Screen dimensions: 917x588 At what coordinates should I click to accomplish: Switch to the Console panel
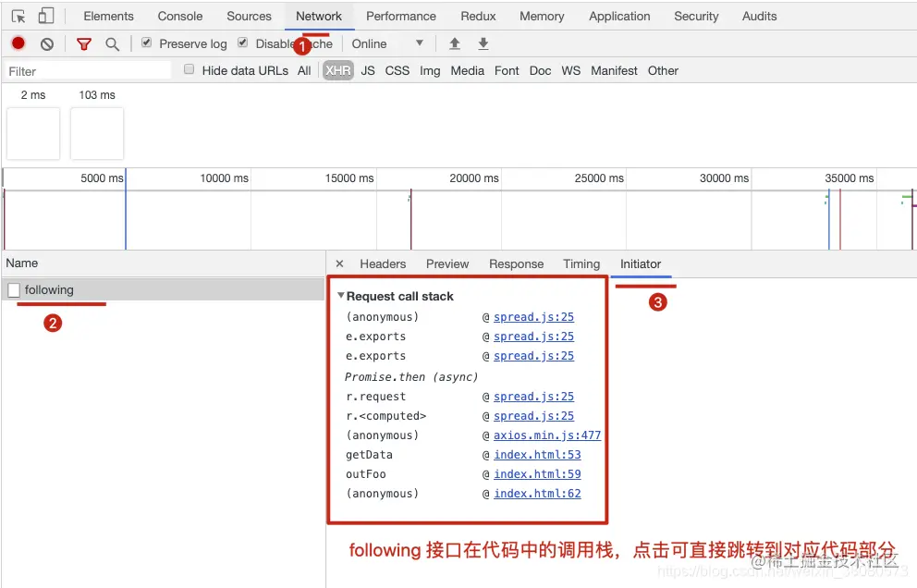179,16
